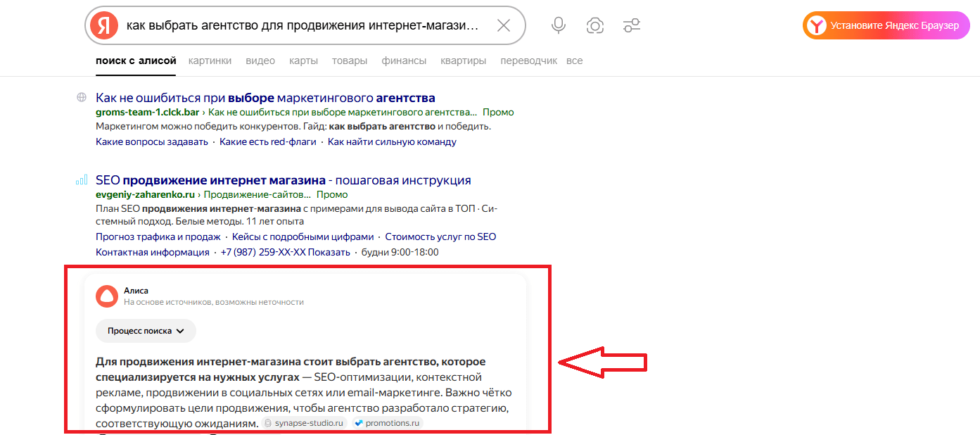Click the Алиса name label
Viewport: 980px width, 435px height.
[136, 291]
